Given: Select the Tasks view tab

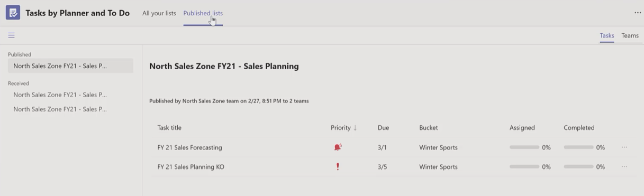Looking at the screenshot, I should 607,35.
